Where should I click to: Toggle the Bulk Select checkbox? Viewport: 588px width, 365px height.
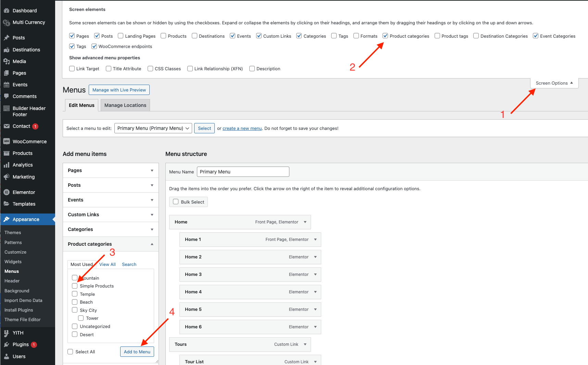[176, 202]
